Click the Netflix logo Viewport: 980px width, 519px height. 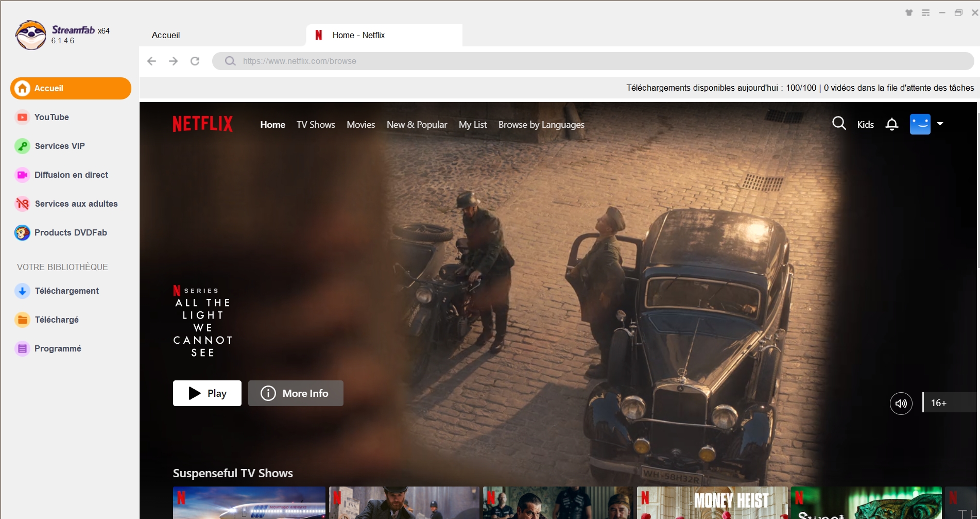202,124
